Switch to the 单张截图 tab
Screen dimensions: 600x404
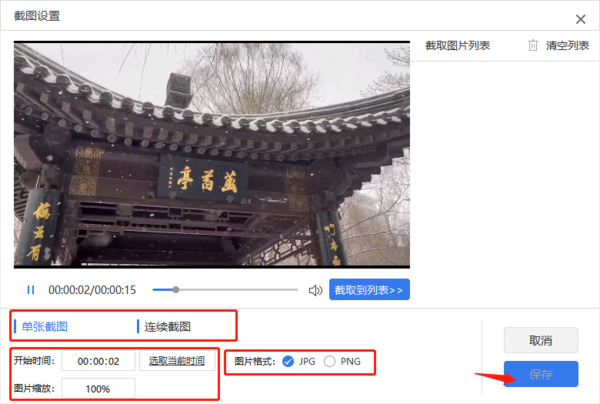coord(44,327)
